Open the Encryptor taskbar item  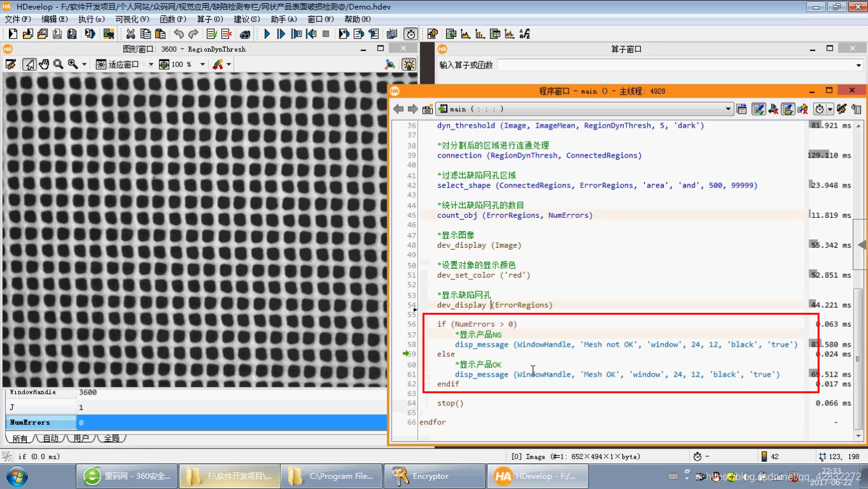point(433,476)
